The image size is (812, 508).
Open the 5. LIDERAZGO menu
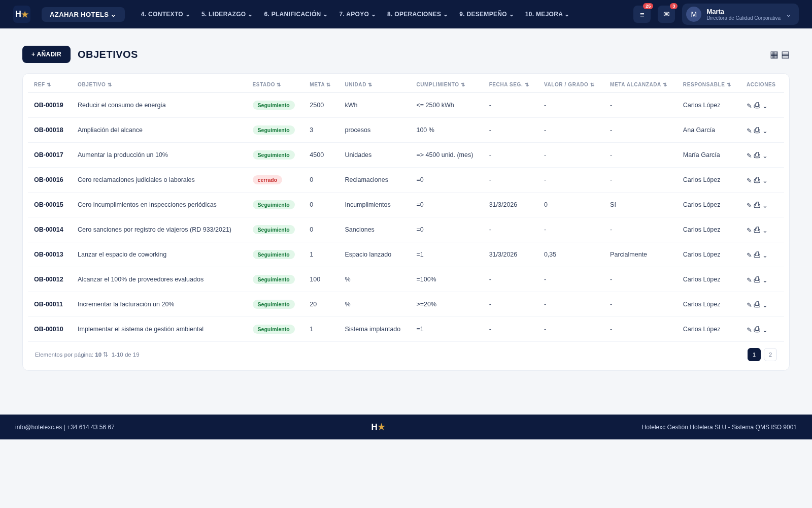[227, 14]
